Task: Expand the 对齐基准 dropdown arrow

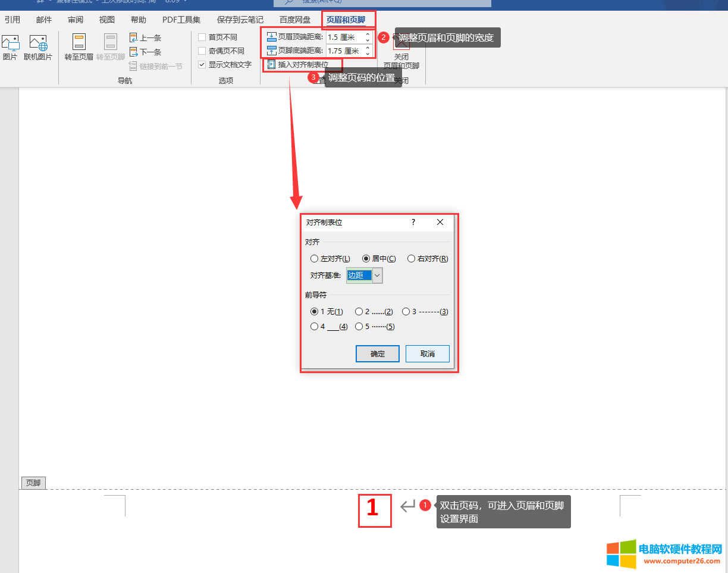Action: pyautogui.click(x=377, y=275)
